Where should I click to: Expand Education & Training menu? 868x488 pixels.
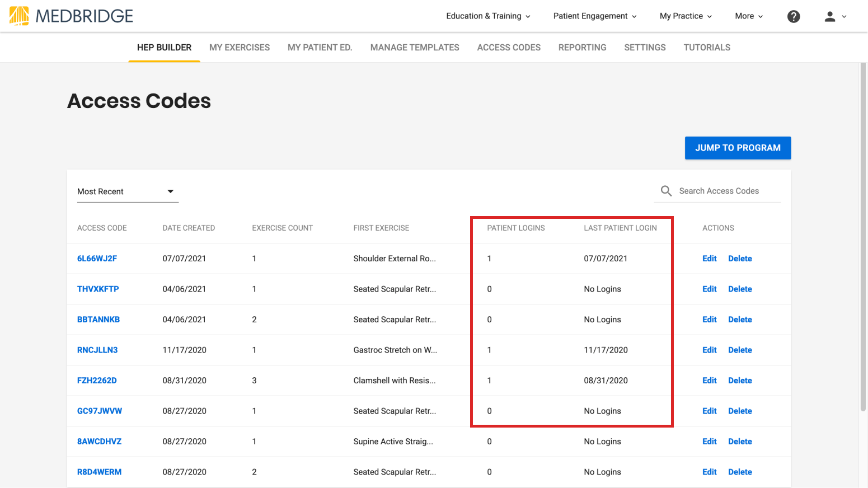pyautogui.click(x=488, y=16)
